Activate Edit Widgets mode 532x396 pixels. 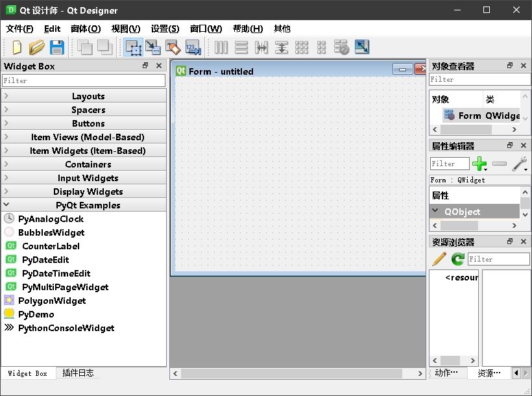point(134,47)
